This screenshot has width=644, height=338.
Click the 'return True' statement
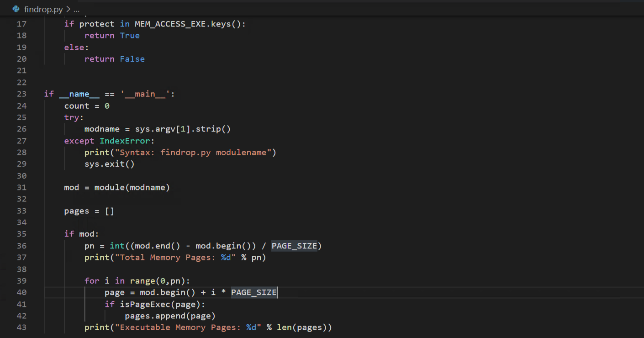click(112, 36)
